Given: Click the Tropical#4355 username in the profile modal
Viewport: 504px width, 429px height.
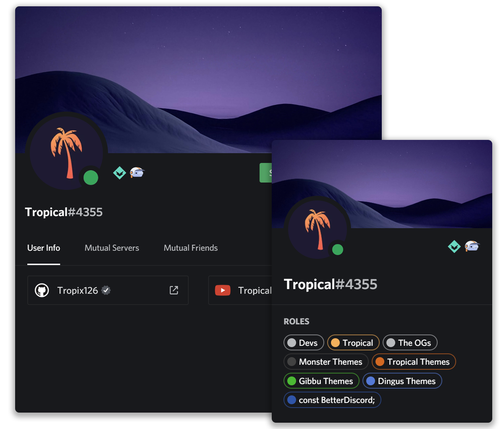Looking at the screenshot, I should tap(64, 212).
